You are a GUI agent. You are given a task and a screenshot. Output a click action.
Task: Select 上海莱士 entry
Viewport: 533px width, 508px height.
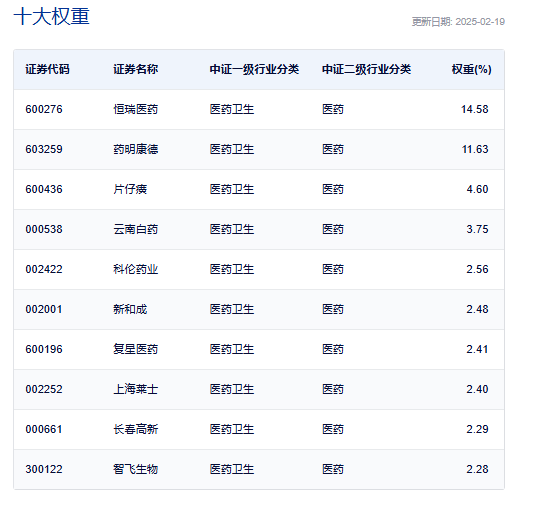[136, 389]
